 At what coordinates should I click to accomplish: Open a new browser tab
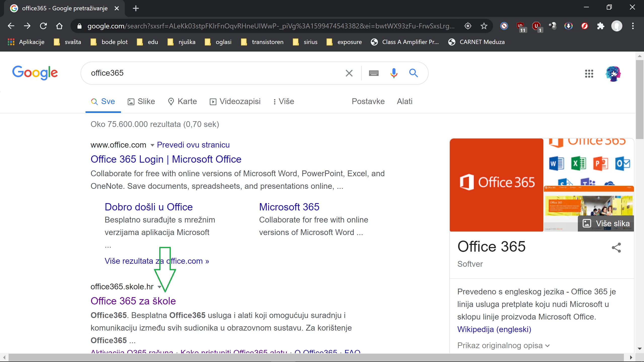point(136,8)
